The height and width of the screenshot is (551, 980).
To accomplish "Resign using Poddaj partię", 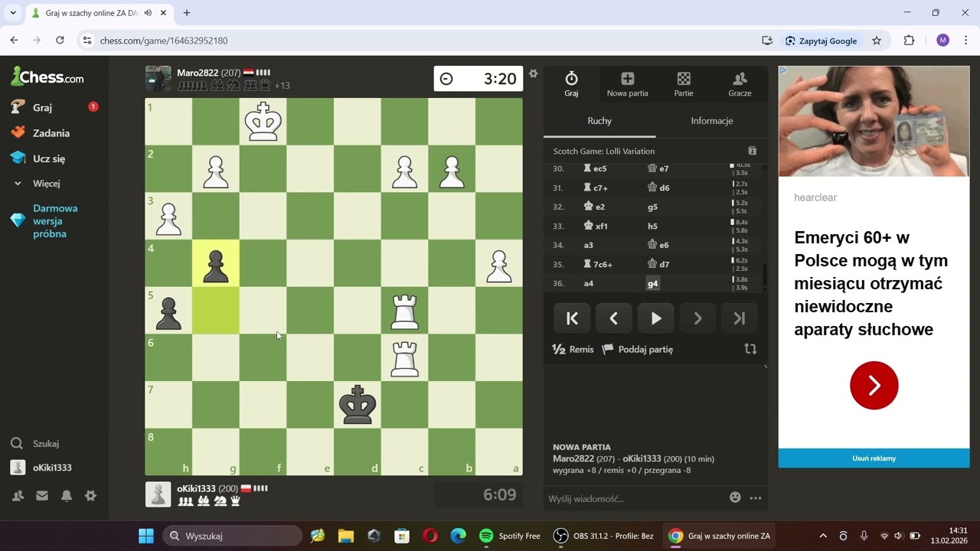I will [x=637, y=349].
